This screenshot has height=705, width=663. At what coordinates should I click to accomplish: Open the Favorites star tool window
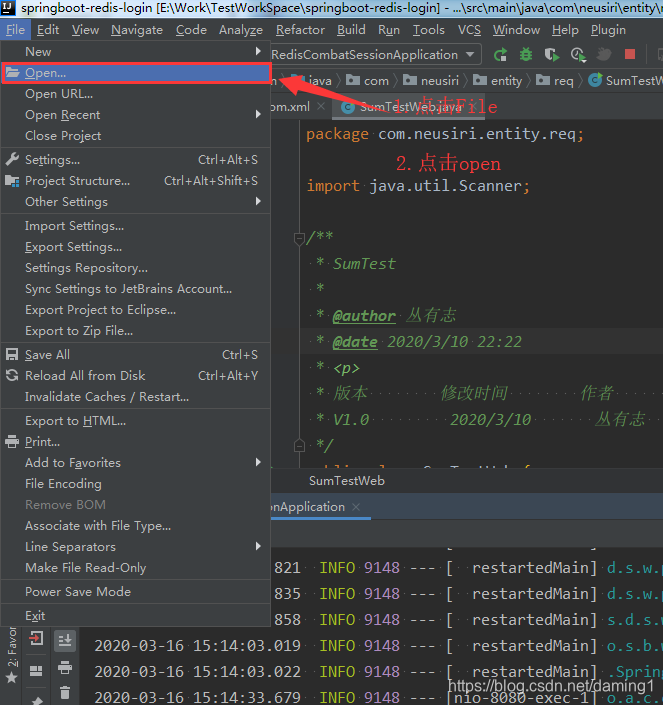(x=12, y=677)
